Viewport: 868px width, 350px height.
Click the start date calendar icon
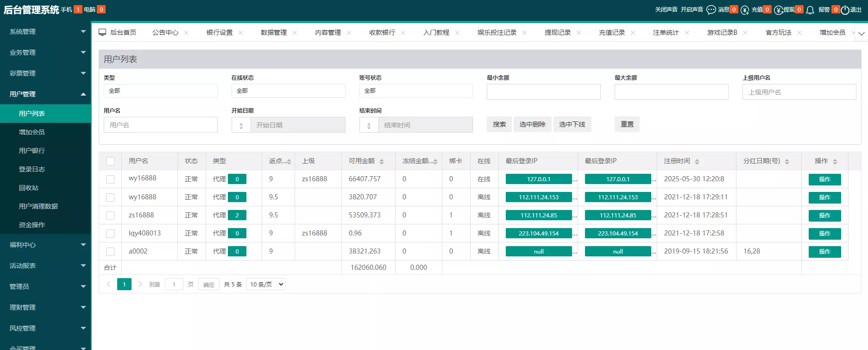pos(241,125)
